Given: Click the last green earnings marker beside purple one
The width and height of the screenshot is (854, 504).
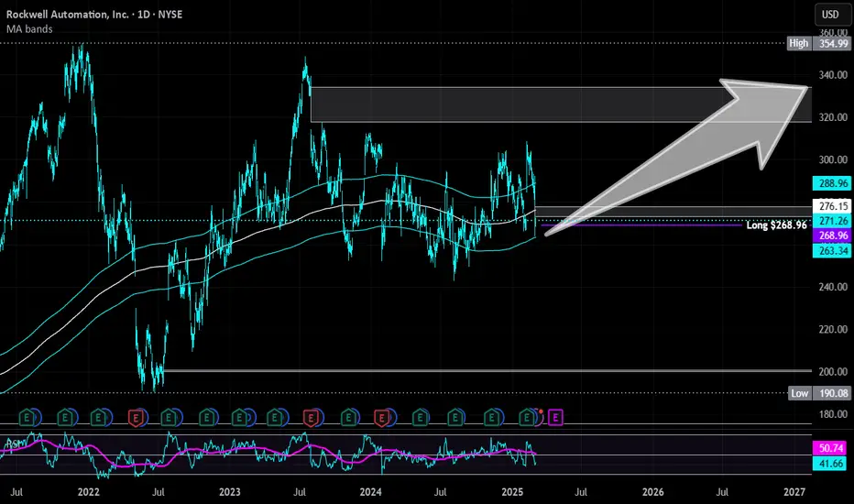Looking at the screenshot, I should (x=527, y=418).
